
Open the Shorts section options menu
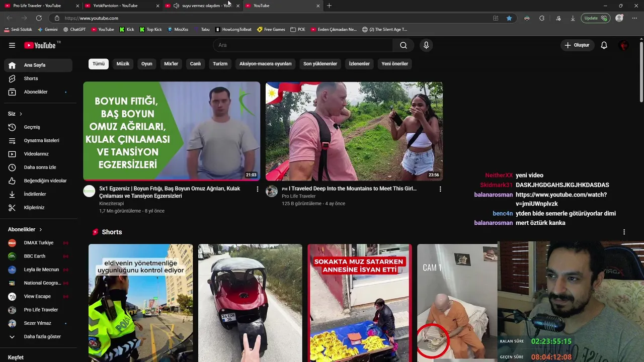624,232
